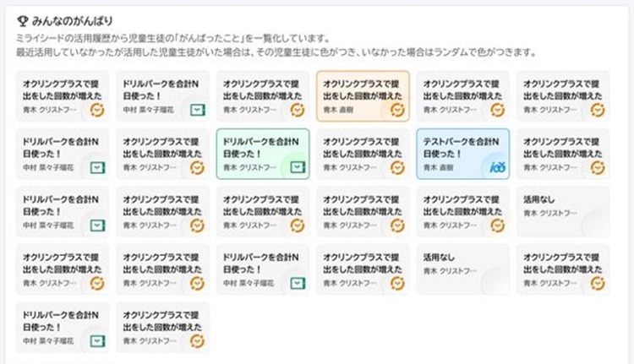Click the ドリルパーク icon on the green-highlighted card
This screenshot has height=364, width=634.
click(297, 167)
